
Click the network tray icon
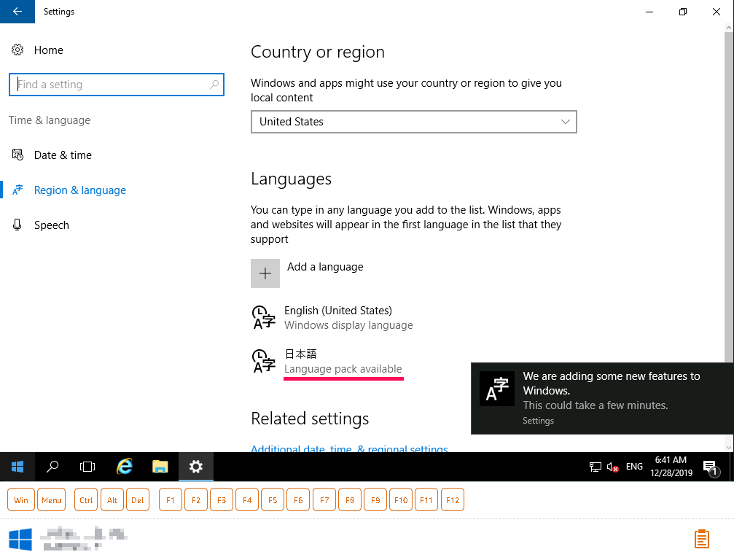tap(595, 467)
